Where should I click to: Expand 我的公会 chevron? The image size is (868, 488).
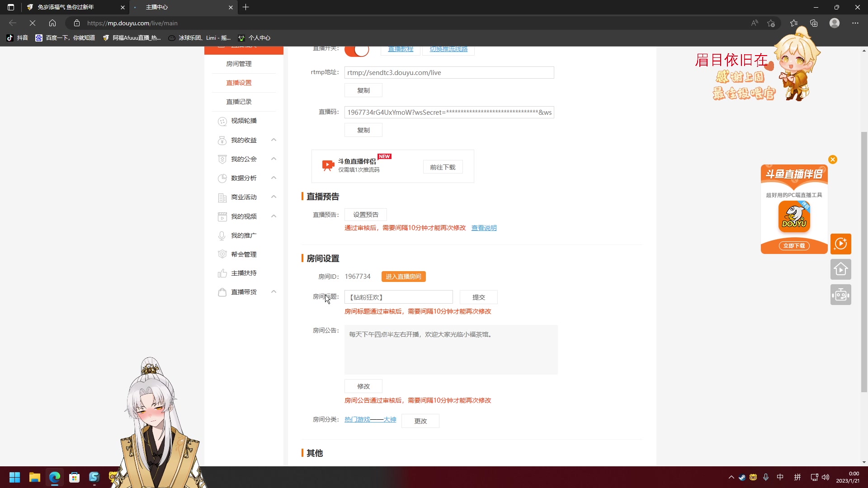[x=274, y=159]
